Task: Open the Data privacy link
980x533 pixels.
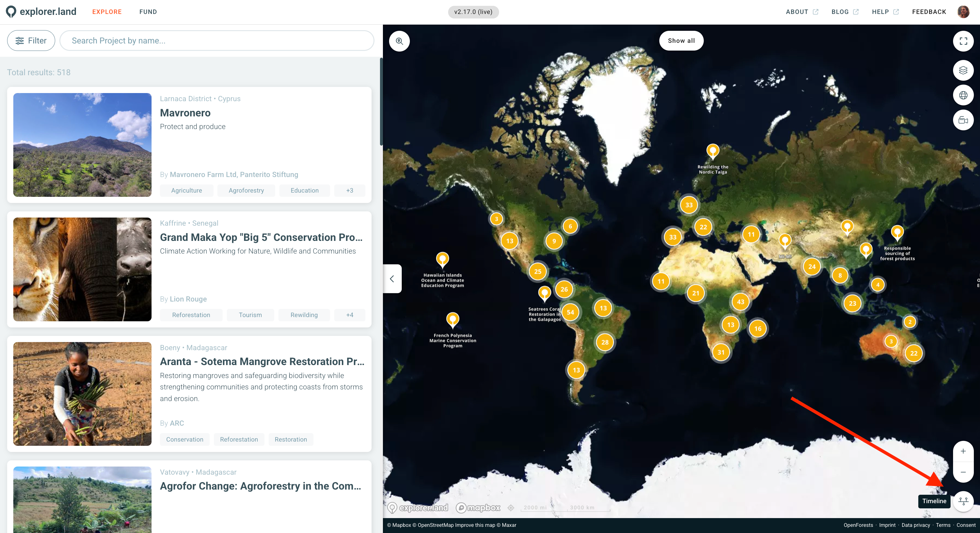Action: coord(916,525)
